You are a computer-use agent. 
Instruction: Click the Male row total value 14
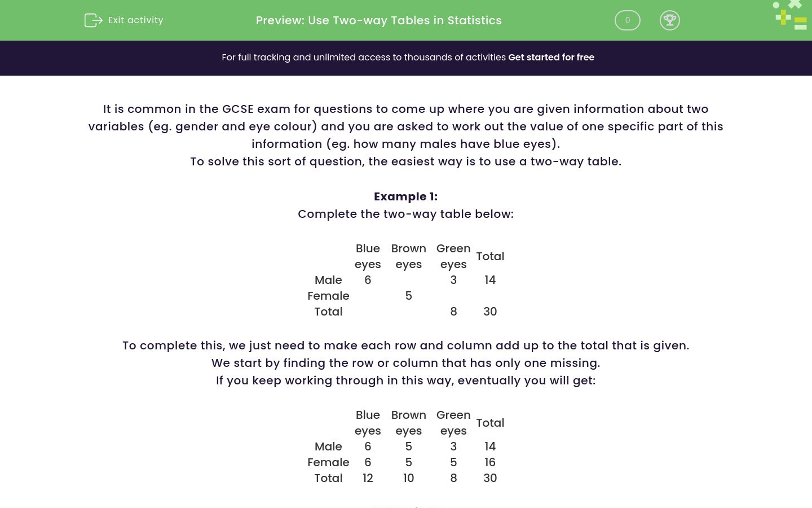coord(490,280)
